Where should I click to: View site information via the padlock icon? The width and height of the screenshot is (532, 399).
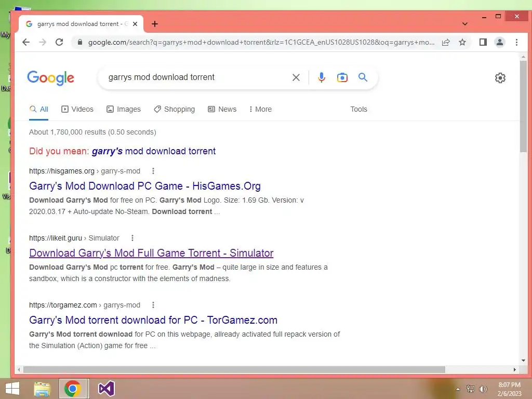pos(80,42)
